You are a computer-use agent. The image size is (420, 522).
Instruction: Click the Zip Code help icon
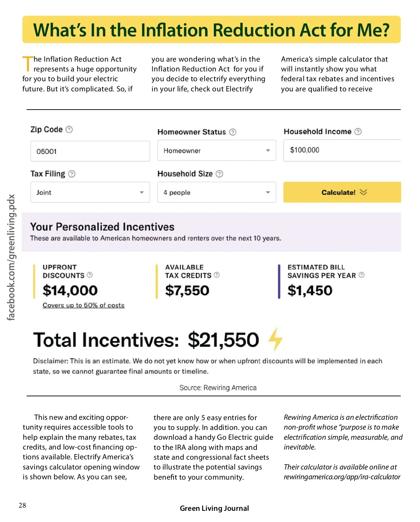69,130
